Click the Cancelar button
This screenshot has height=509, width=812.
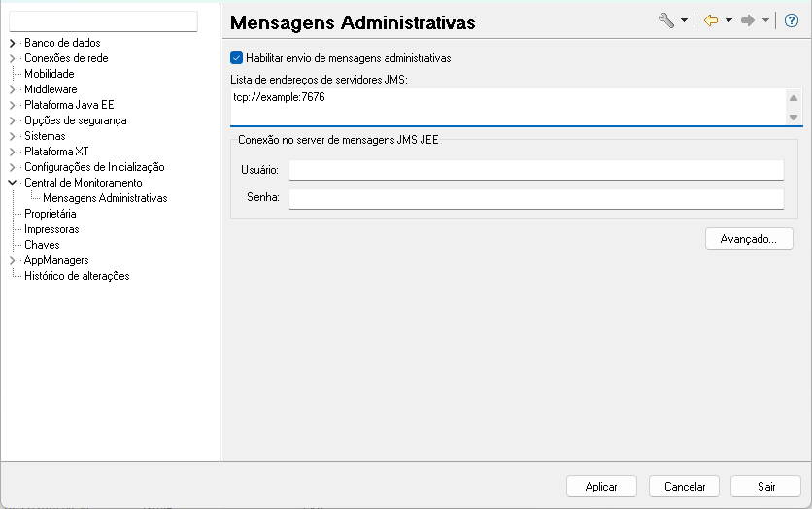point(684,486)
